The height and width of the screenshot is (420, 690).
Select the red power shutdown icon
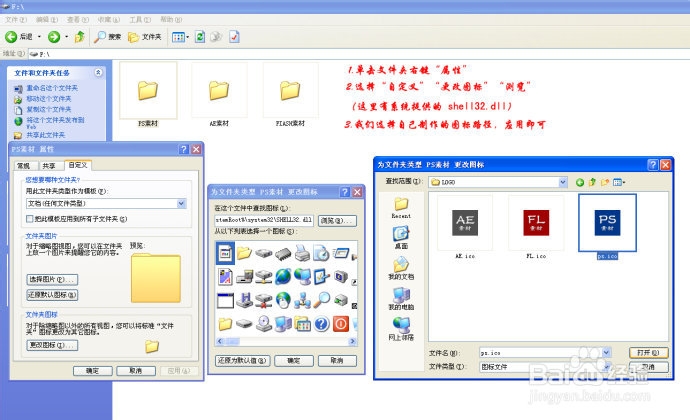(341, 324)
